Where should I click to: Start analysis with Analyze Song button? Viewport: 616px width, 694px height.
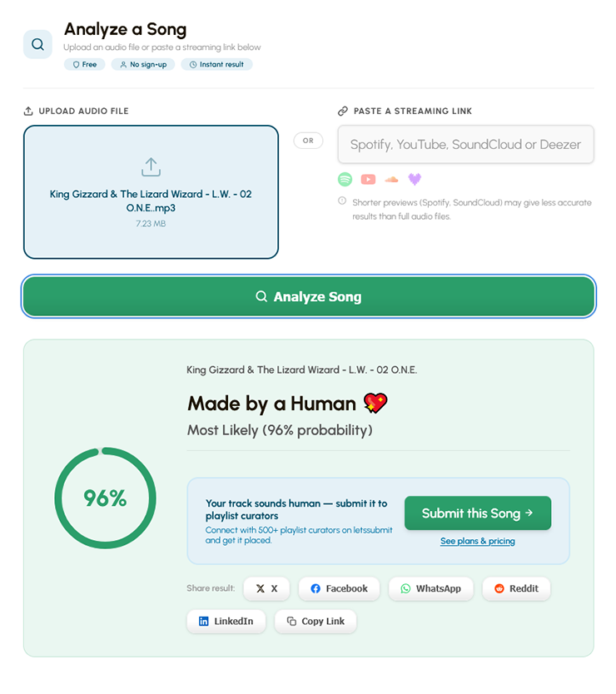pyautogui.click(x=309, y=296)
